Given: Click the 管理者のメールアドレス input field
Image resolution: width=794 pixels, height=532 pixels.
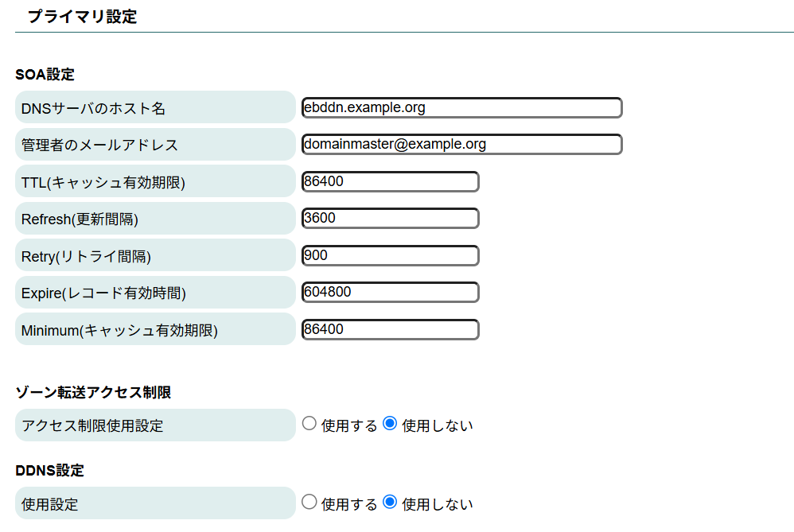Looking at the screenshot, I should [x=461, y=144].
